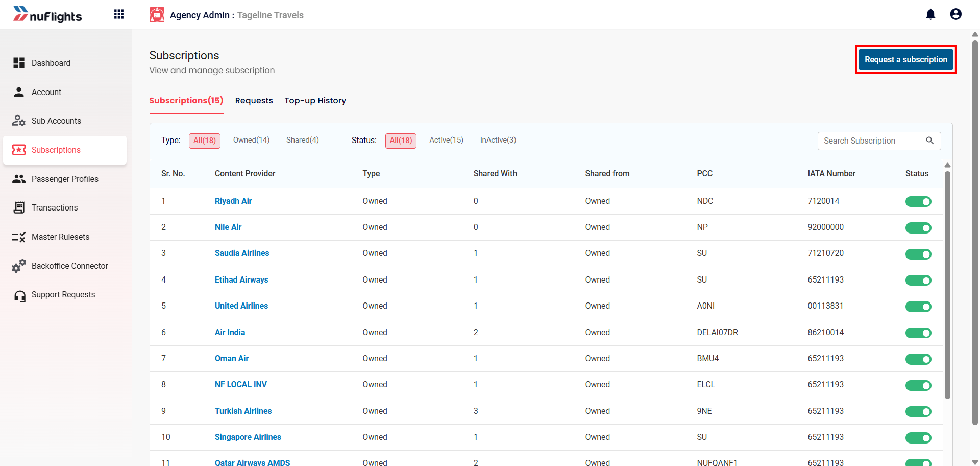This screenshot has height=466, width=980.
Task: Open the Nile Air provider link
Action: [x=228, y=227]
